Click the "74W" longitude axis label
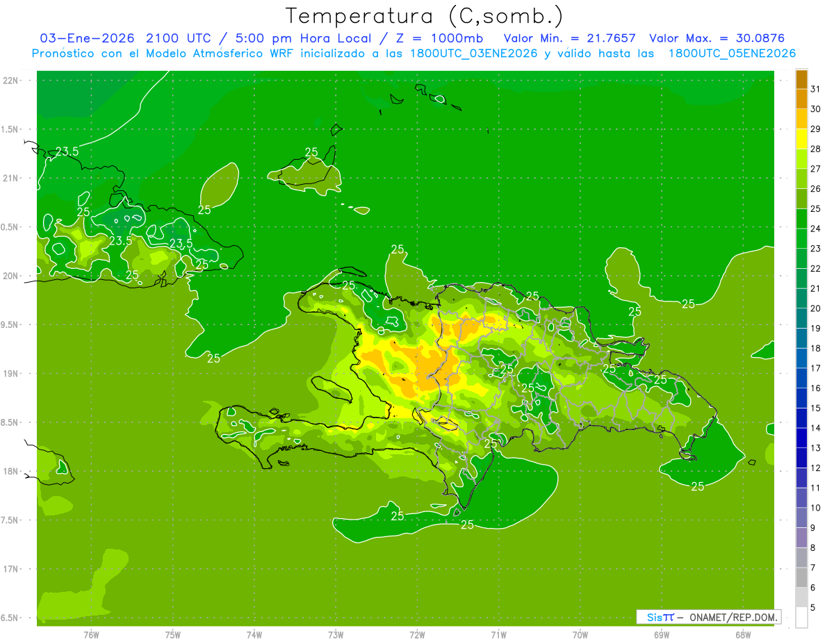Viewport: 834px width, 644px height. coord(254,634)
